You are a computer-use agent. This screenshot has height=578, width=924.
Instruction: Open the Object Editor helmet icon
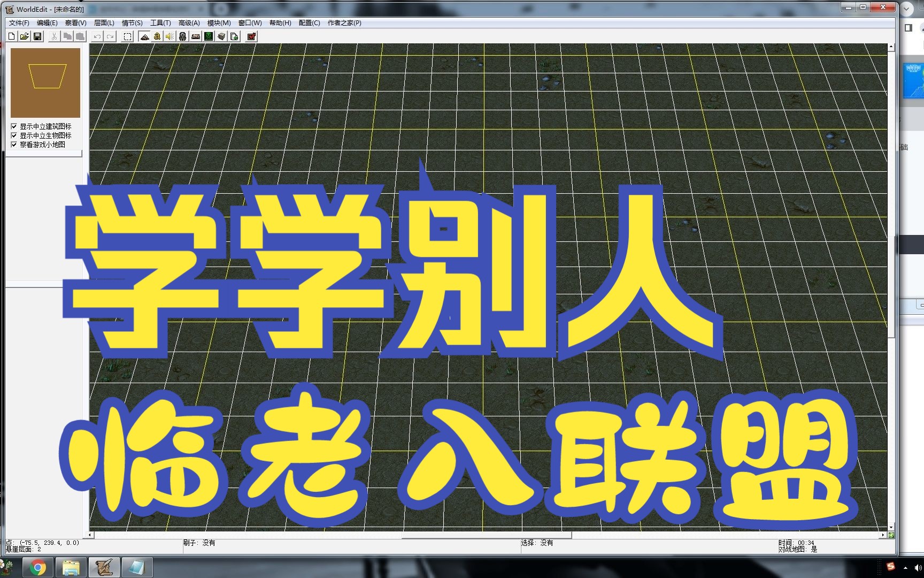coord(183,36)
